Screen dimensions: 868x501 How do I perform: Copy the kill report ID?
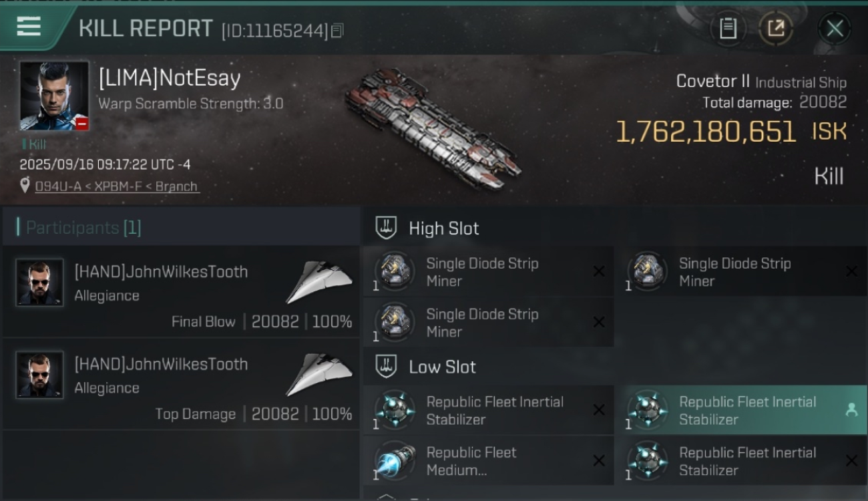[337, 31]
